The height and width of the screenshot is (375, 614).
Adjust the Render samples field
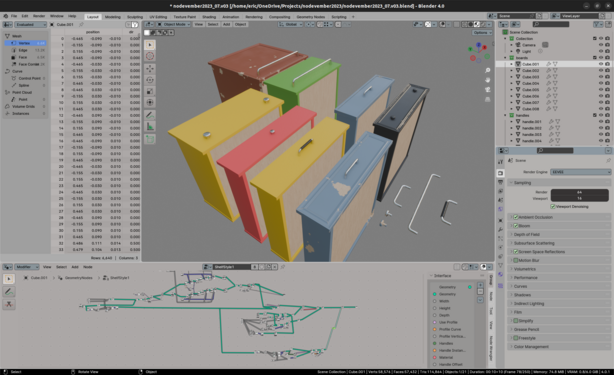pyautogui.click(x=580, y=192)
